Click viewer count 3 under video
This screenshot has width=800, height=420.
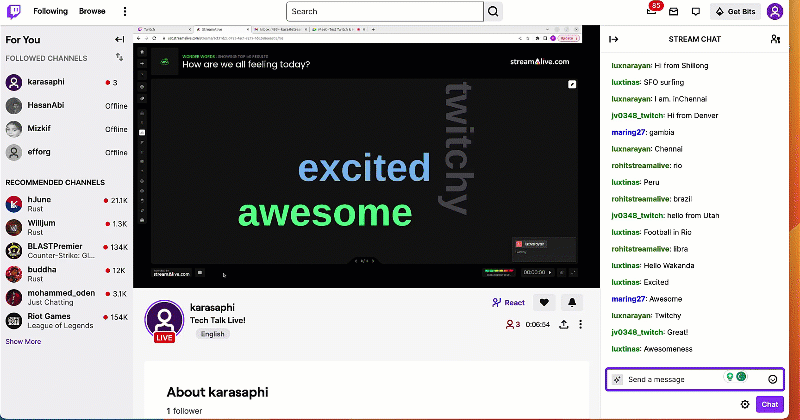click(x=513, y=325)
